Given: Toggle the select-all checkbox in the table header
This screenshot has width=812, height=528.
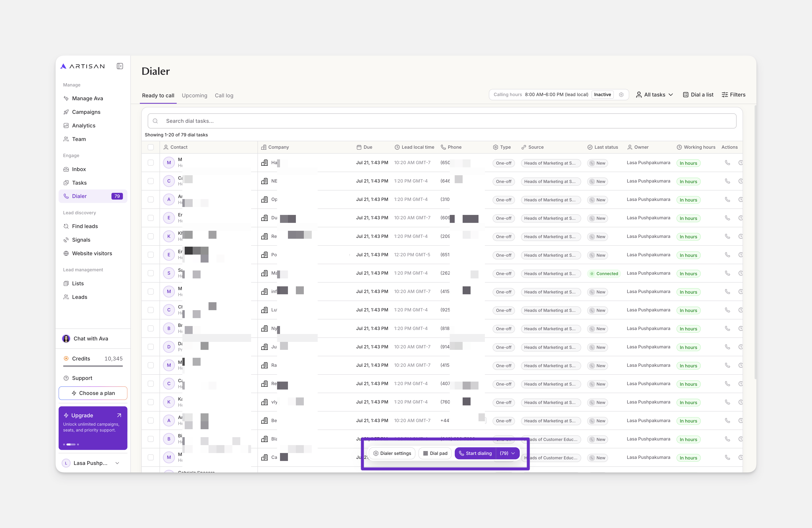Looking at the screenshot, I should pos(150,147).
